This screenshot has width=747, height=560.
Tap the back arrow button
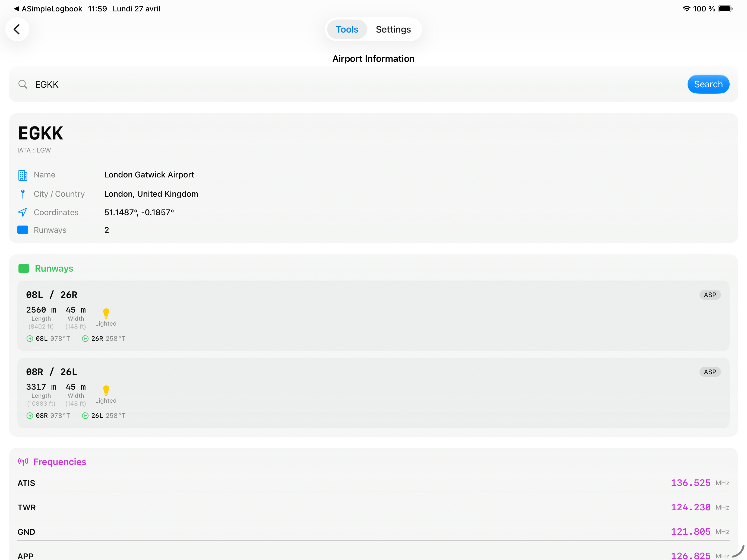point(17,29)
